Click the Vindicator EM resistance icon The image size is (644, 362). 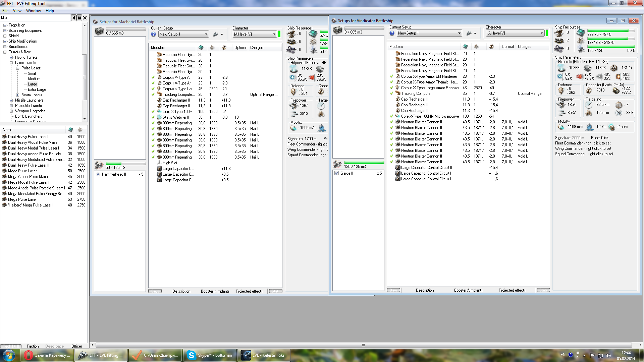[x=560, y=76]
